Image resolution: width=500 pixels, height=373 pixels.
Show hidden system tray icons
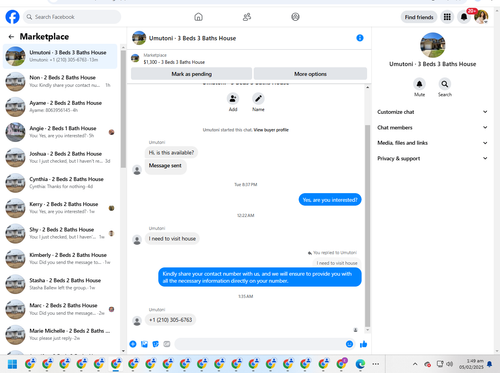pyautogui.click(x=415, y=364)
